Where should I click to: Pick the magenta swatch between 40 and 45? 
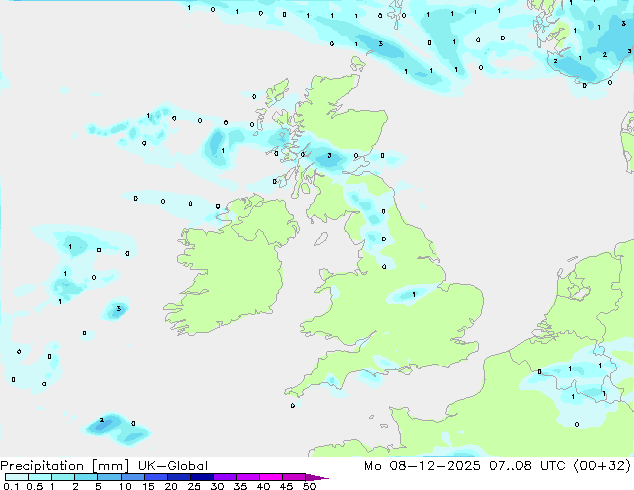click(271, 477)
